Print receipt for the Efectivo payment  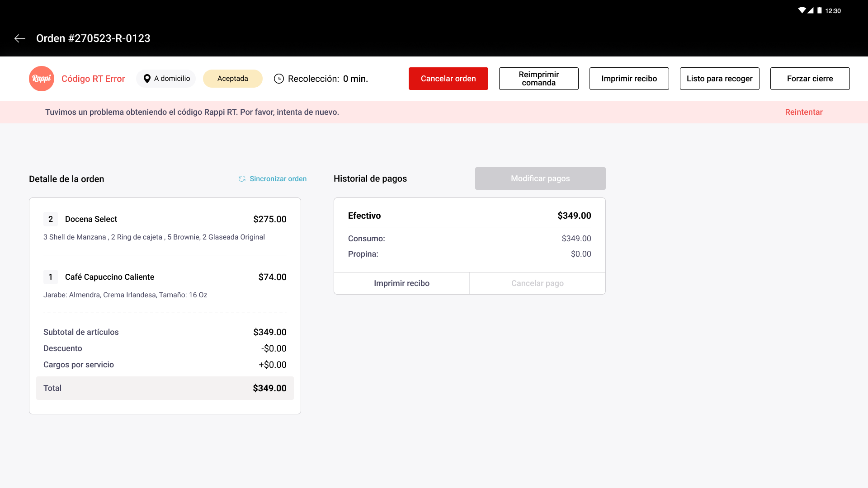click(401, 283)
